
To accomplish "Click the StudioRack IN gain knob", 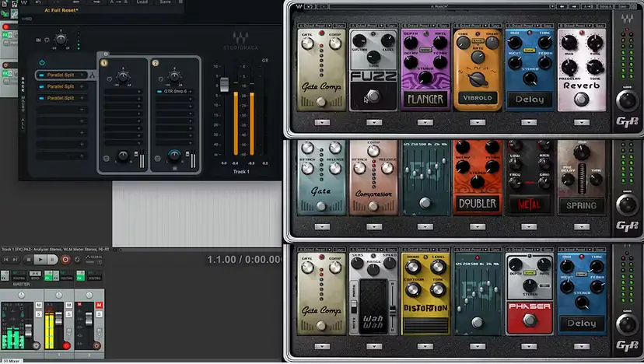I will (x=61, y=40).
